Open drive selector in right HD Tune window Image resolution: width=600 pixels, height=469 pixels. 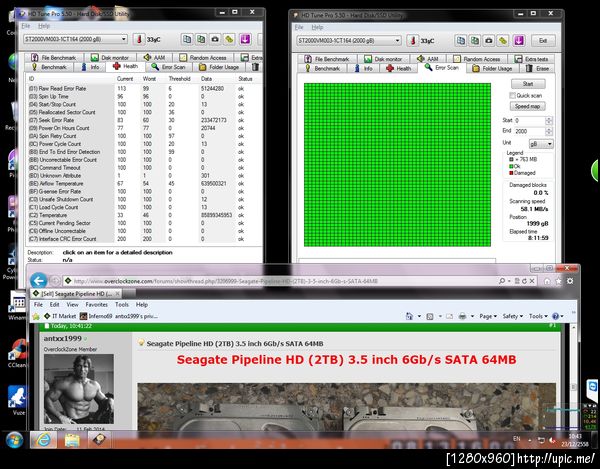coord(349,41)
